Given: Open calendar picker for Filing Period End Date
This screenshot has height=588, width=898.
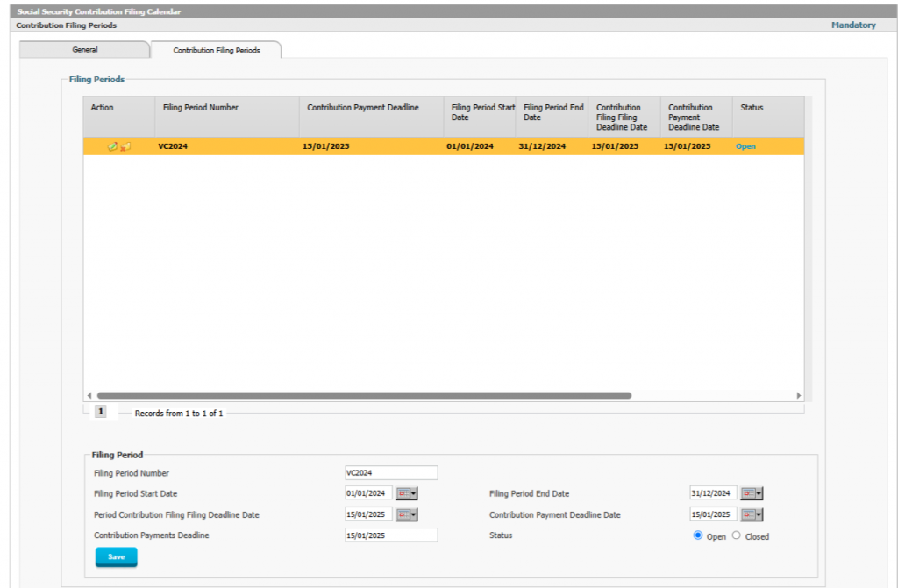Looking at the screenshot, I should click(x=752, y=493).
